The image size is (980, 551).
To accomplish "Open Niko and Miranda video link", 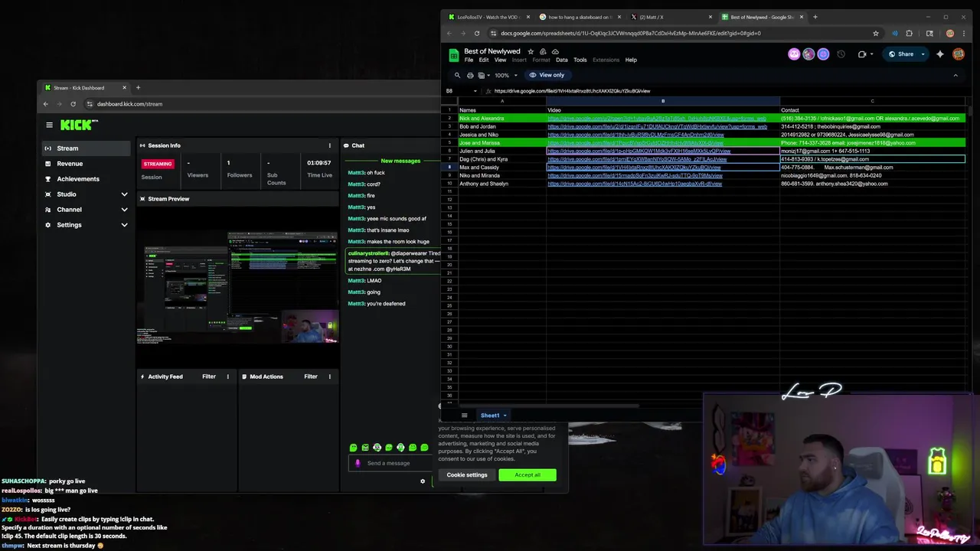I will pyautogui.click(x=635, y=175).
